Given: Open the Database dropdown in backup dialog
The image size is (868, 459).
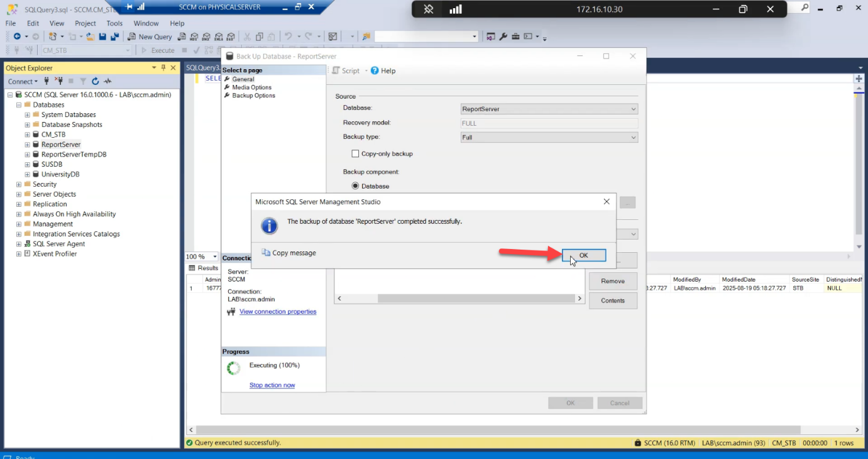Looking at the screenshot, I should 549,109.
